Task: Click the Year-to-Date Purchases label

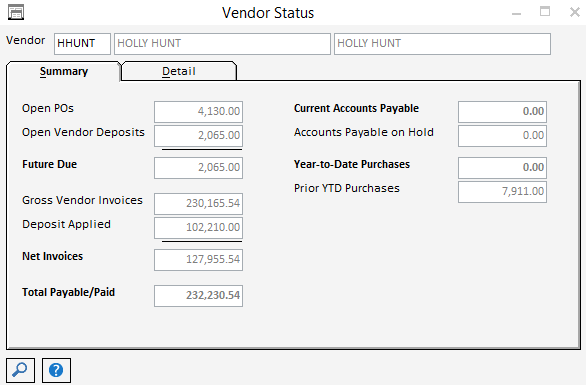Action: (x=352, y=164)
